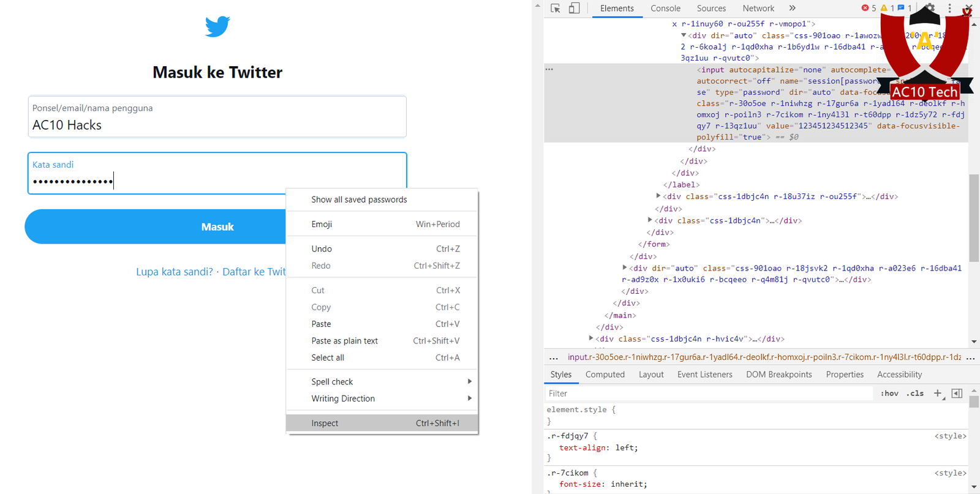
Task: Open the Event Listeners pane tab
Action: (x=705, y=375)
